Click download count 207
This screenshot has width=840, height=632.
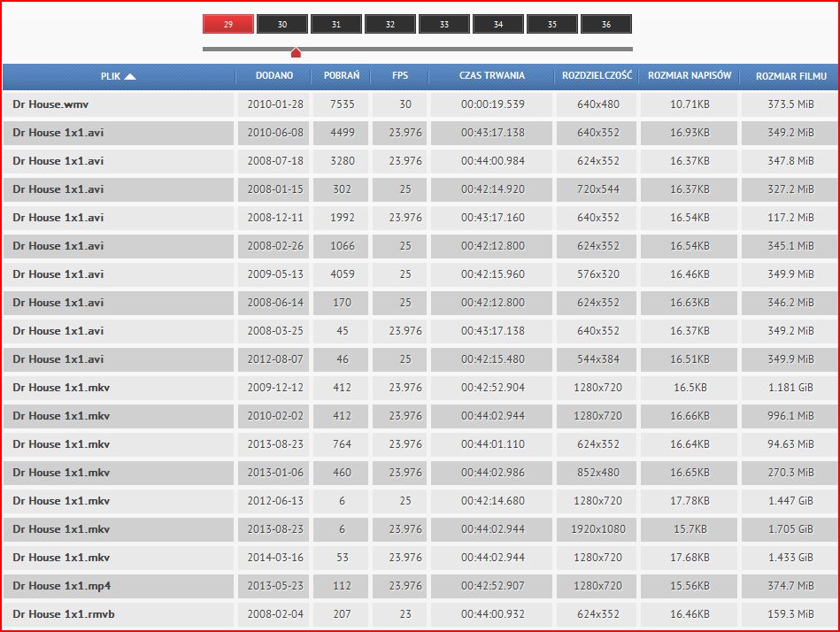(343, 614)
